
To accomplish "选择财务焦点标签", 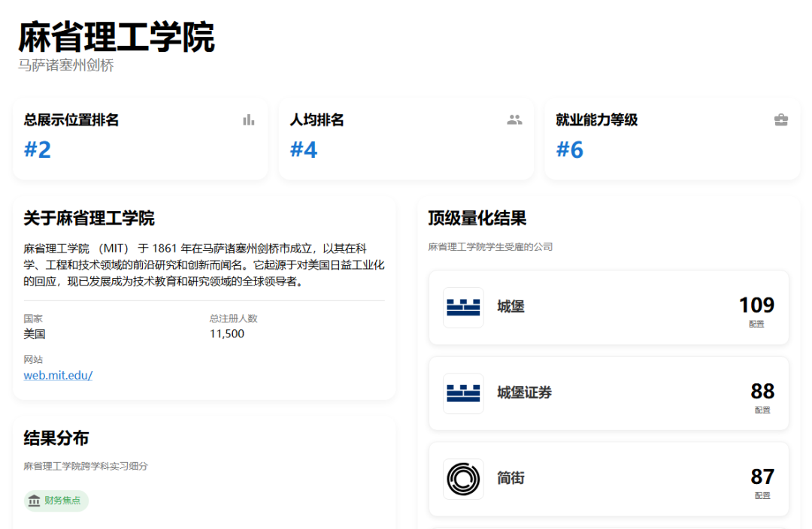I will pos(56,501).
